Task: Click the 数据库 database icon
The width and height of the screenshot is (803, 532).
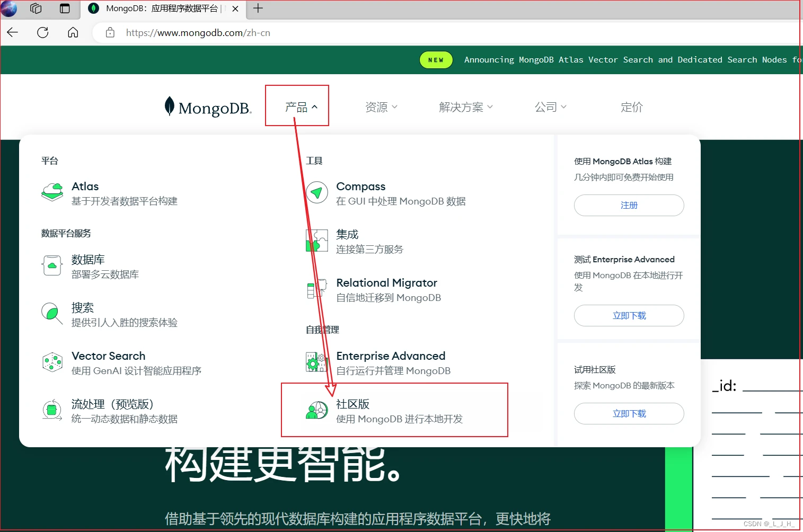Action: [52, 265]
